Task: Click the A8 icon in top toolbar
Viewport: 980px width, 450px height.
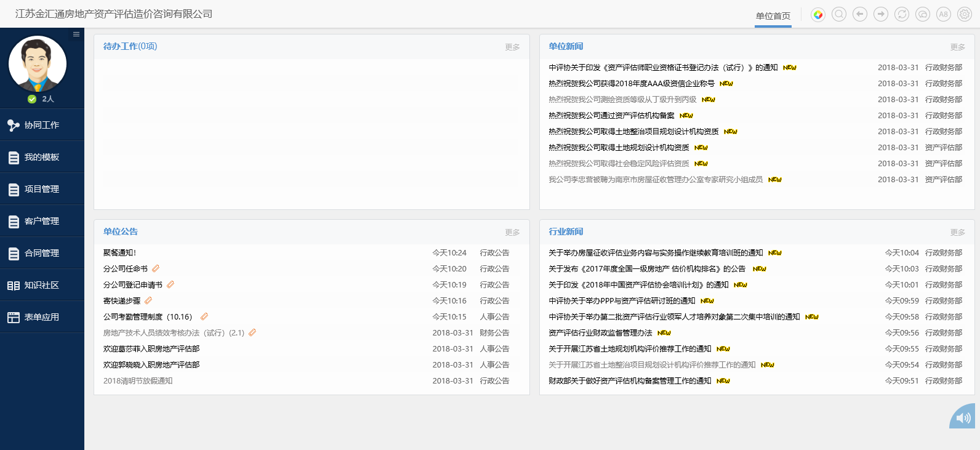Action: tap(944, 15)
